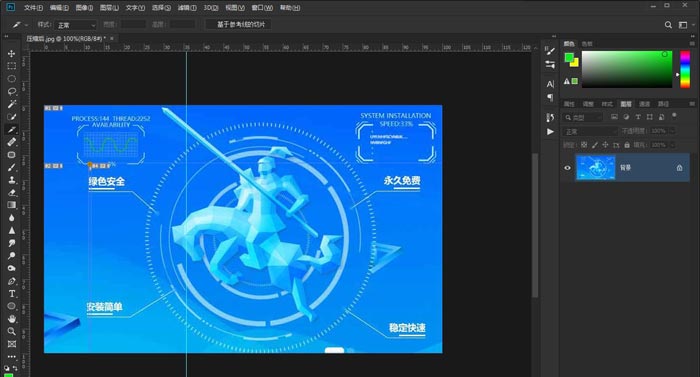This screenshot has width=700, height=377.
Task: Open the Color panel flyout menu
Action: click(692, 43)
